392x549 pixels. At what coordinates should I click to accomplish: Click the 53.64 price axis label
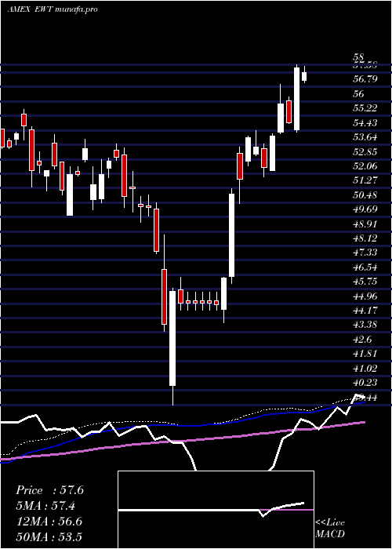pos(365,137)
